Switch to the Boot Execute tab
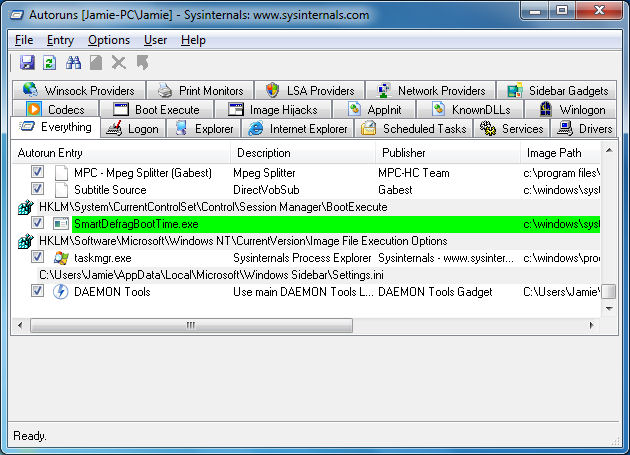The height and width of the screenshot is (455, 630). [156, 109]
